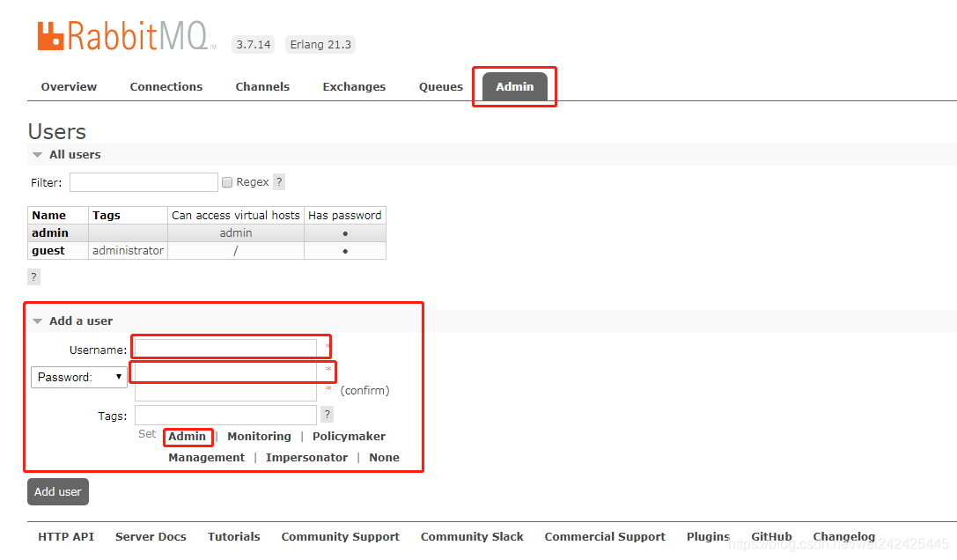Switch to the Queues tab
Screen dimensions: 957x560
point(441,86)
